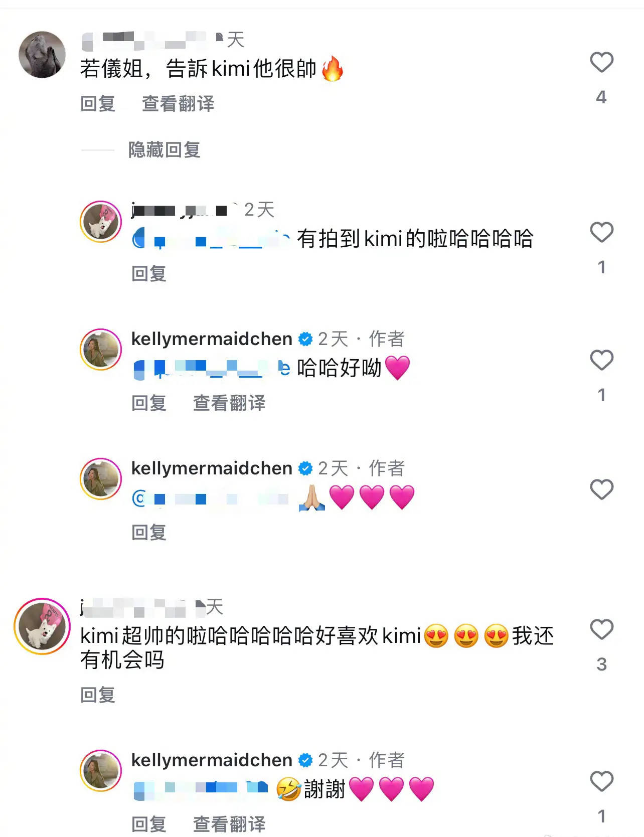The image size is (644, 837).
Task: Reply to kellymermaidchen's praying hands comment
Action: tap(149, 532)
